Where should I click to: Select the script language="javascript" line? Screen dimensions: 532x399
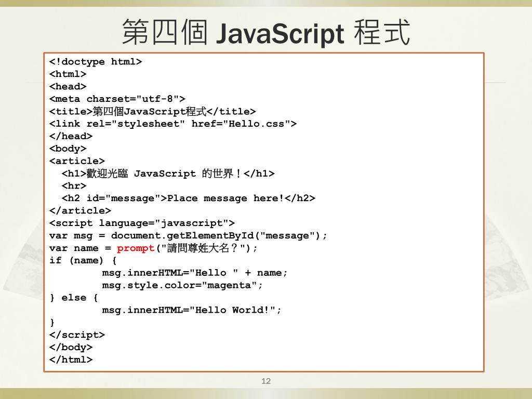point(142,223)
